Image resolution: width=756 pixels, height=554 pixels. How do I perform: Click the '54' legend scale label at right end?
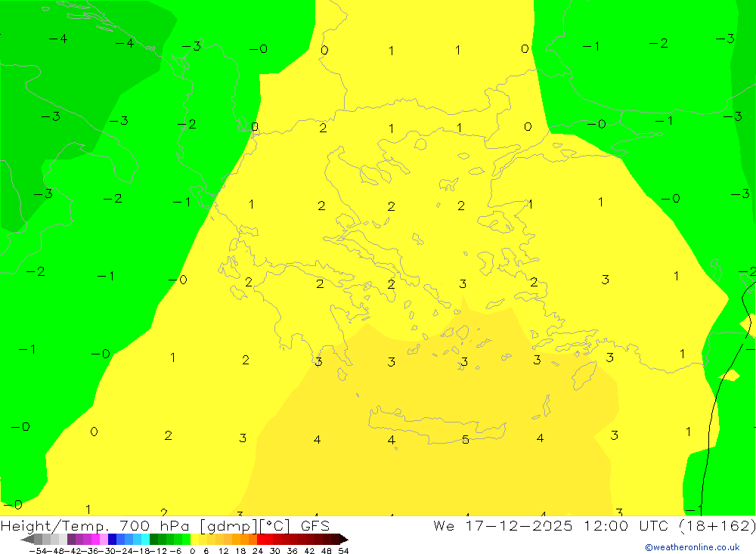pyautogui.click(x=344, y=551)
